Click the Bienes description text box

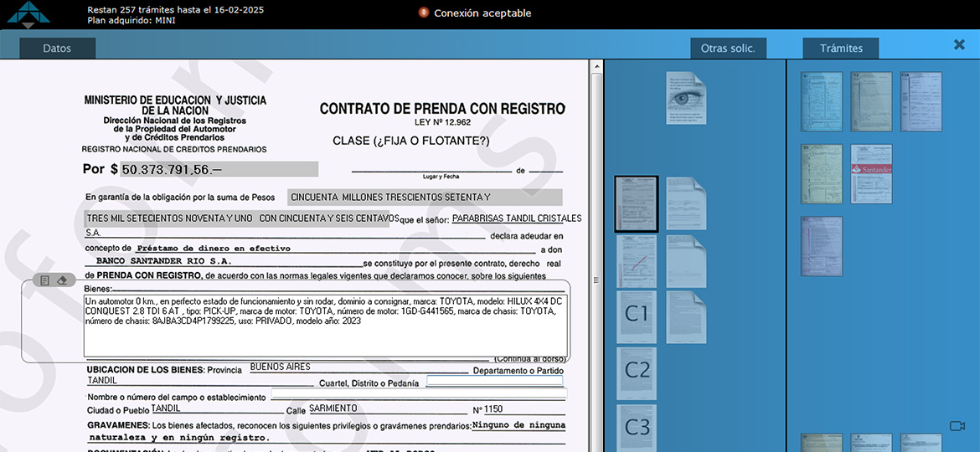pos(325,325)
